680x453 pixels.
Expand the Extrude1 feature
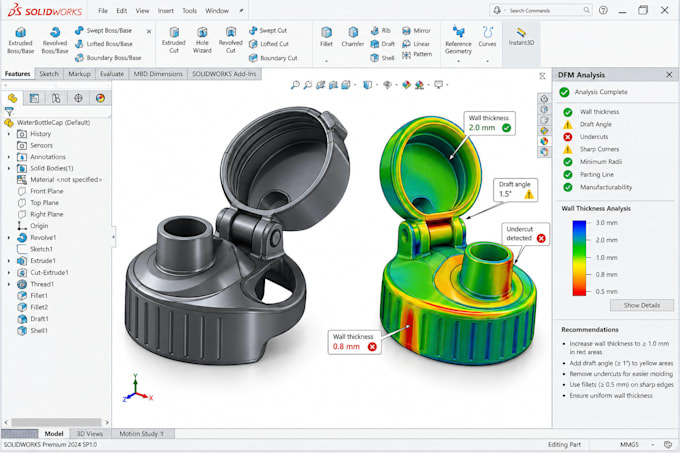(9, 261)
